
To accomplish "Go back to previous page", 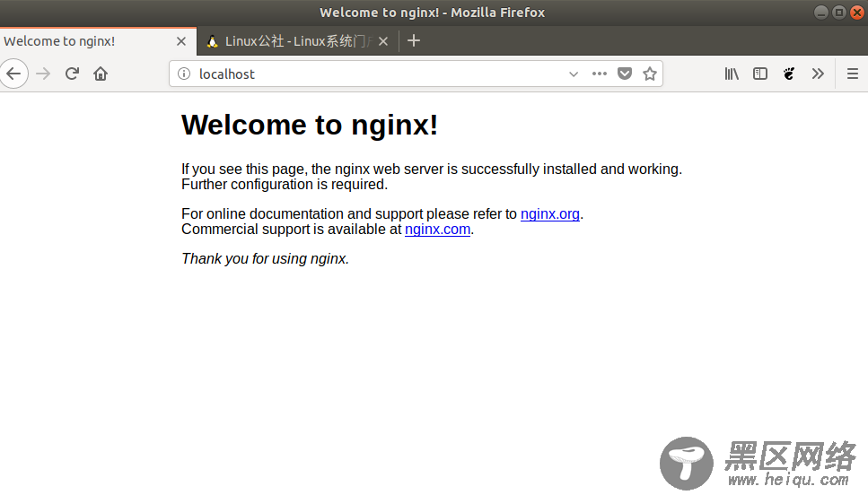I will [13, 74].
